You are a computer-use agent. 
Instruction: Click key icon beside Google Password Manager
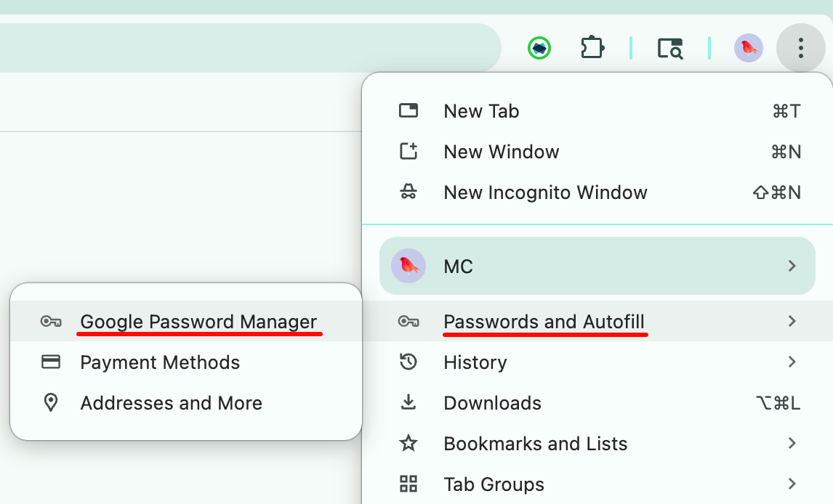pos(50,321)
